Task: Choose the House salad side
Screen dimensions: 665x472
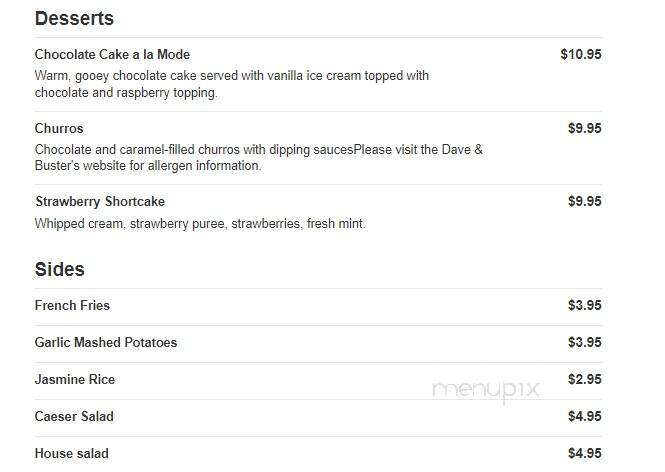Action: point(72,453)
